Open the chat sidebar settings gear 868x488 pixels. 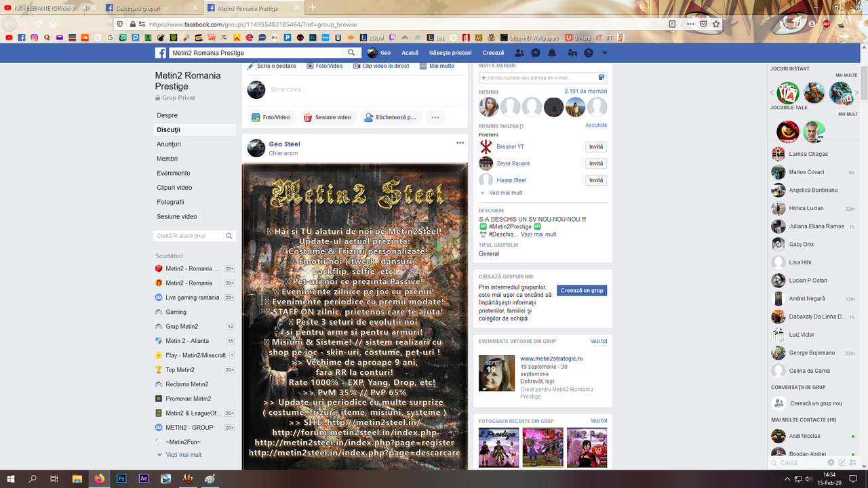831,463
